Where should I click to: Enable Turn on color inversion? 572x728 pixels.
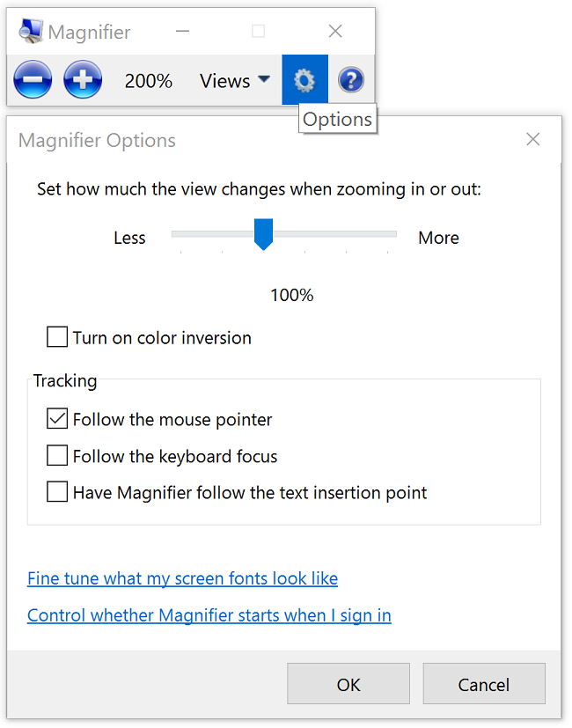[56, 336]
